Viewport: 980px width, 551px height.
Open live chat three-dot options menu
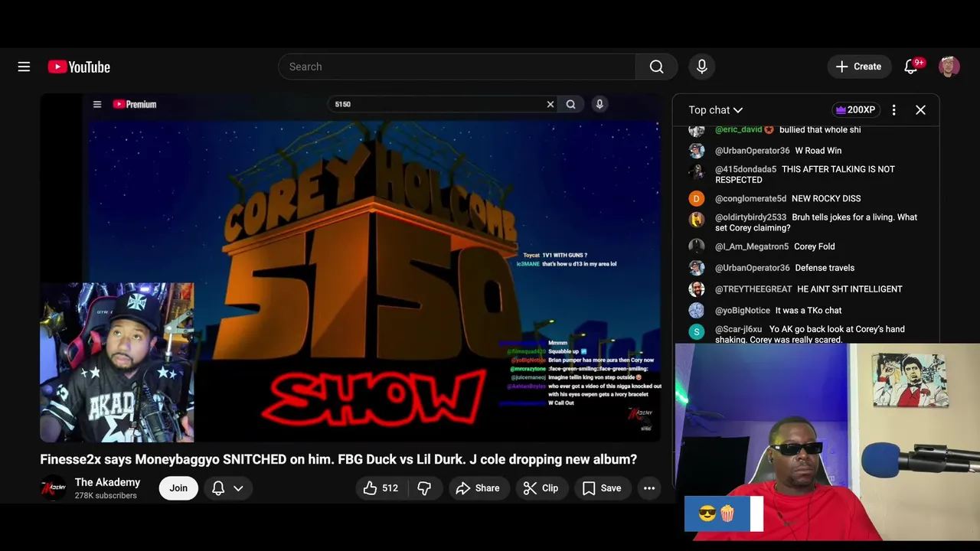pyautogui.click(x=893, y=110)
